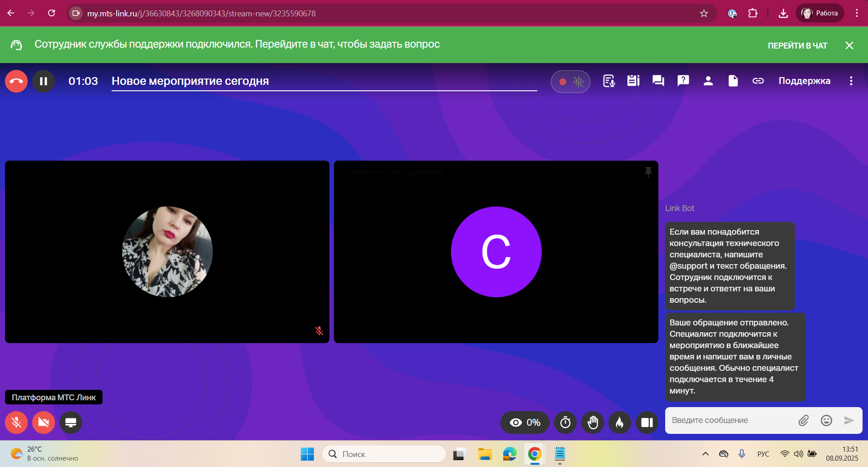End the call with red hang-up button
The image size is (868, 467).
click(16, 81)
